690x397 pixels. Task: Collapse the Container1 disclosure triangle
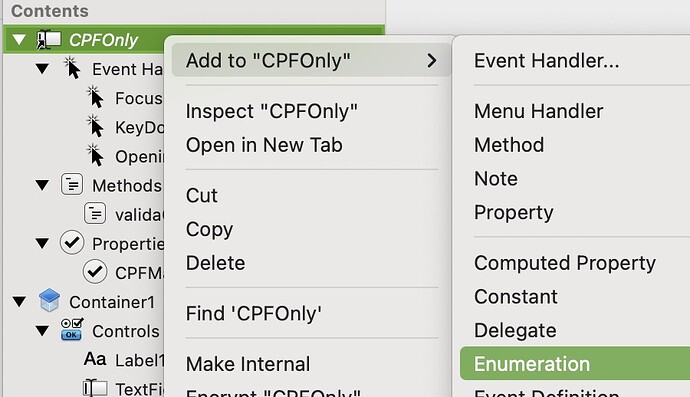(19, 301)
